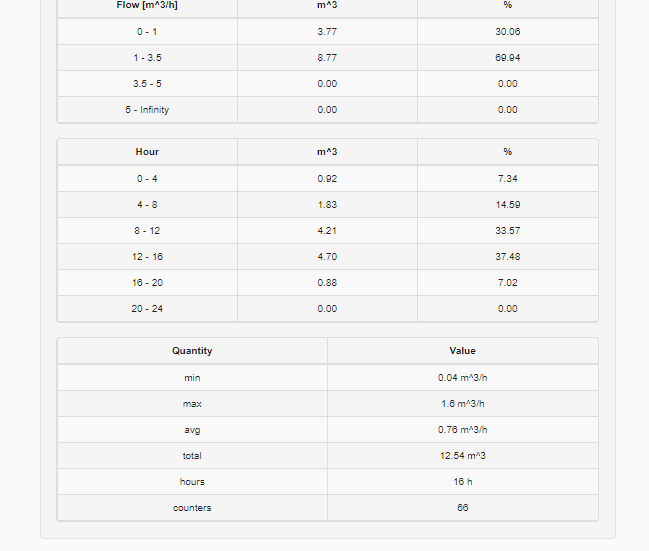
Task: Select the "8 - 12" hour range cell
Action: pyautogui.click(x=147, y=231)
